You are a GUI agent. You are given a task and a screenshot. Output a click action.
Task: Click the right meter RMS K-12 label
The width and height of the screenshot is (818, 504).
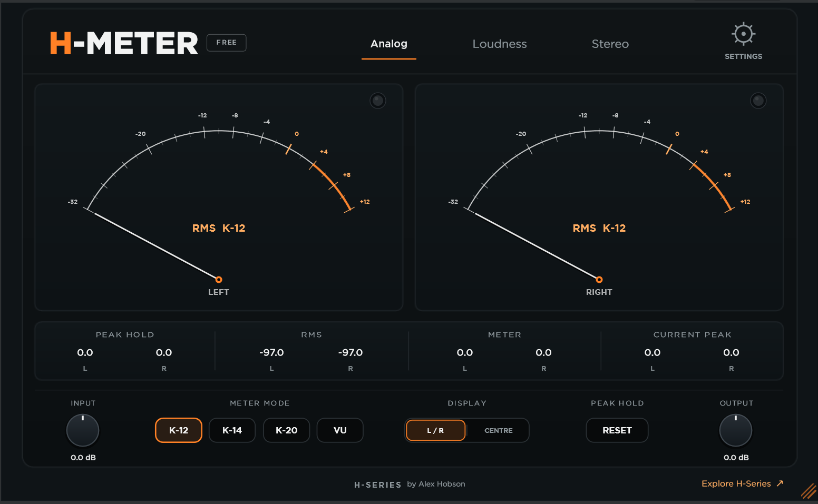[599, 228]
